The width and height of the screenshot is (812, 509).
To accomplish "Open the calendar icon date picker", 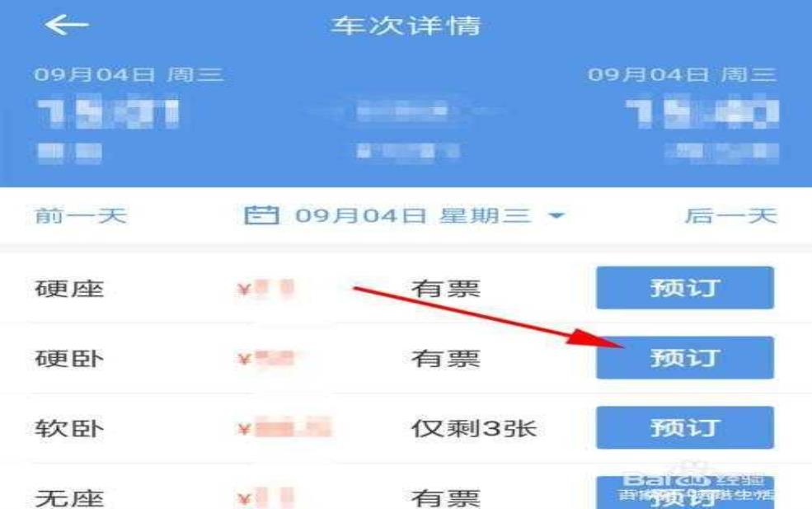I will click(x=261, y=215).
